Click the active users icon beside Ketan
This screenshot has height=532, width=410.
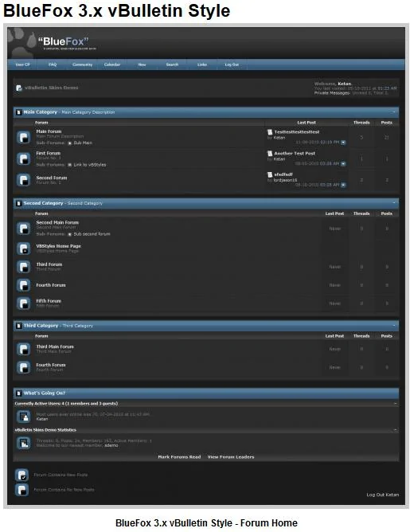(x=23, y=417)
